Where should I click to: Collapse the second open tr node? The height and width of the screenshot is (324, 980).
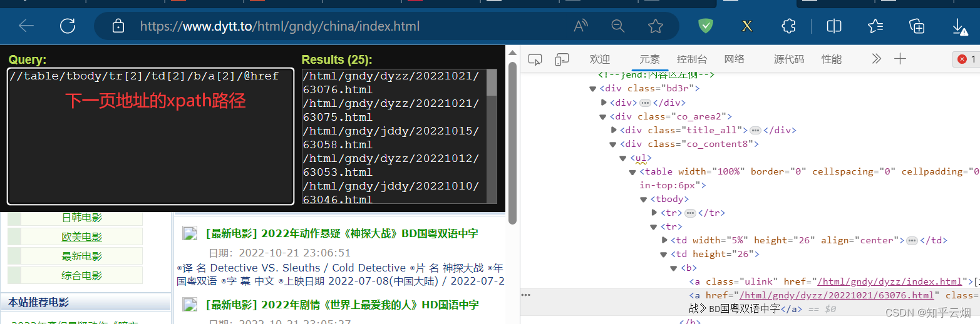click(x=654, y=226)
